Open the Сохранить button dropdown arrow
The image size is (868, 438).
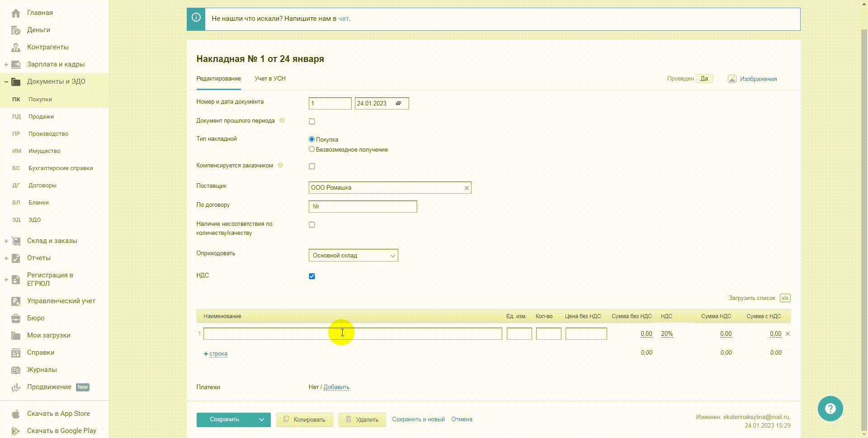click(x=261, y=420)
